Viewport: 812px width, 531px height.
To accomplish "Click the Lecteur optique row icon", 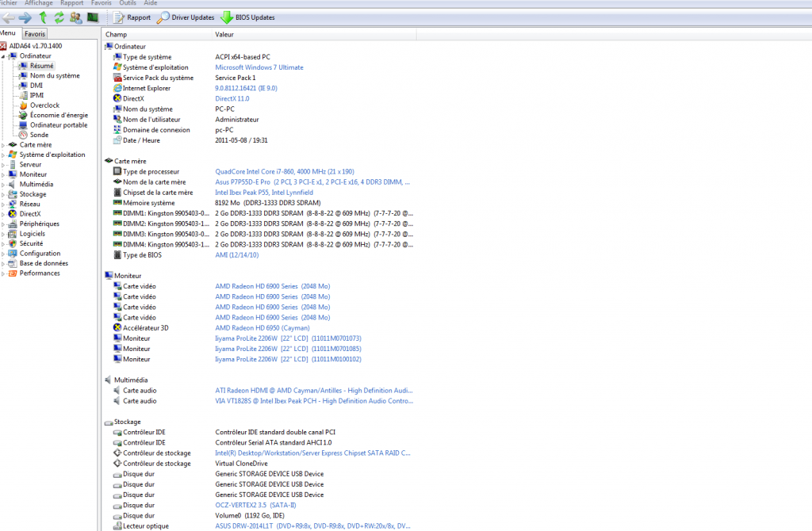I will click(x=117, y=525).
